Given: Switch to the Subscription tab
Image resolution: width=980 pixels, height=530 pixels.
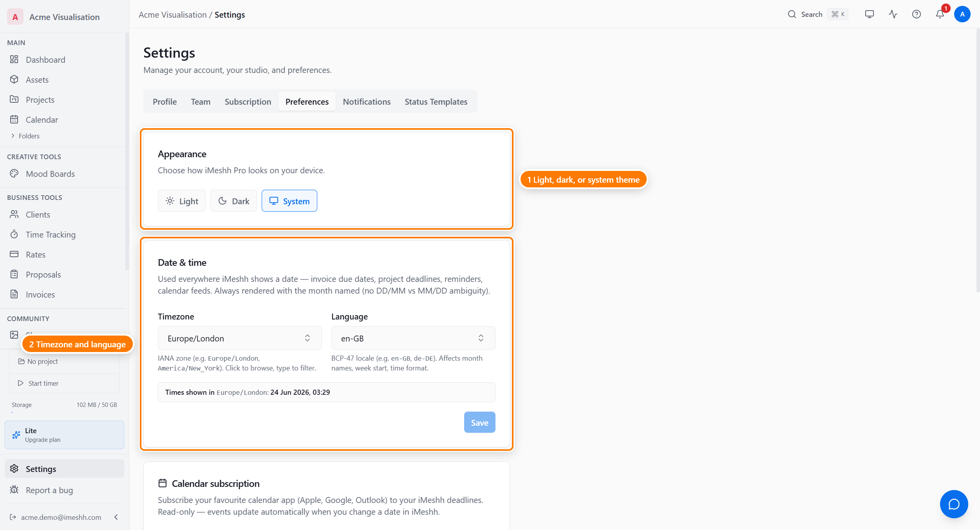Looking at the screenshot, I should (x=248, y=102).
